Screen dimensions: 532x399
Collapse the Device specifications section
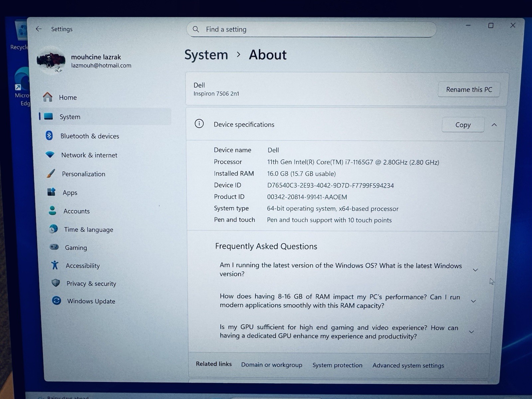[x=494, y=125]
